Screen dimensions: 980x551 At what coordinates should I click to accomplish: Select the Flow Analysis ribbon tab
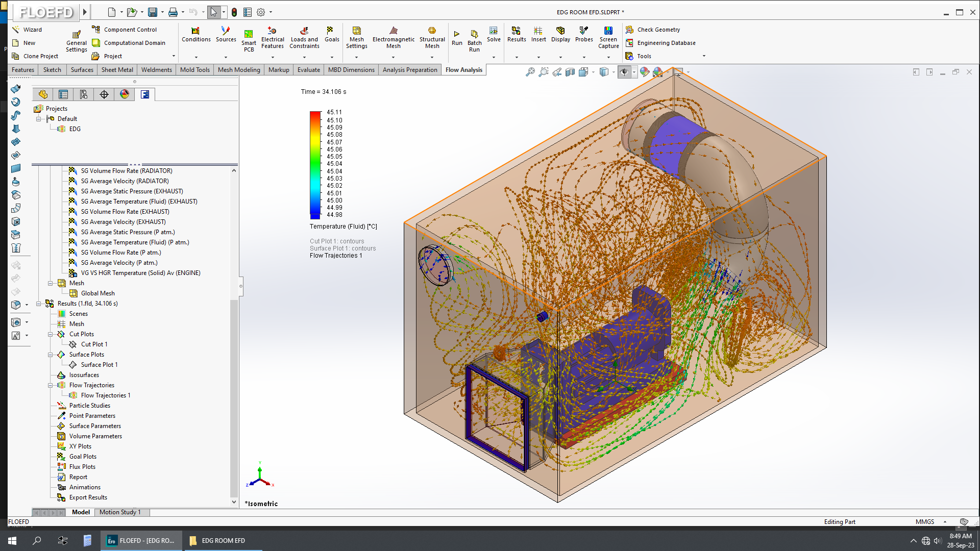pyautogui.click(x=464, y=69)
